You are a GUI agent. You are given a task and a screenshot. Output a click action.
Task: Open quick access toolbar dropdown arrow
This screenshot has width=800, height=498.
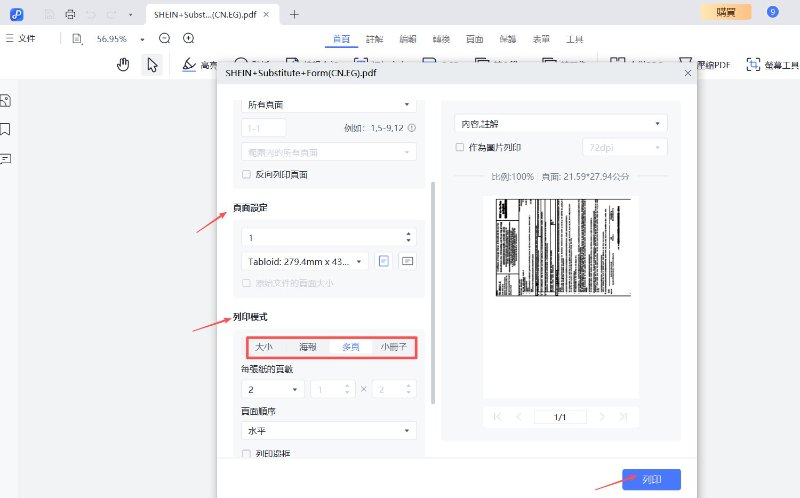click(131, 15)
